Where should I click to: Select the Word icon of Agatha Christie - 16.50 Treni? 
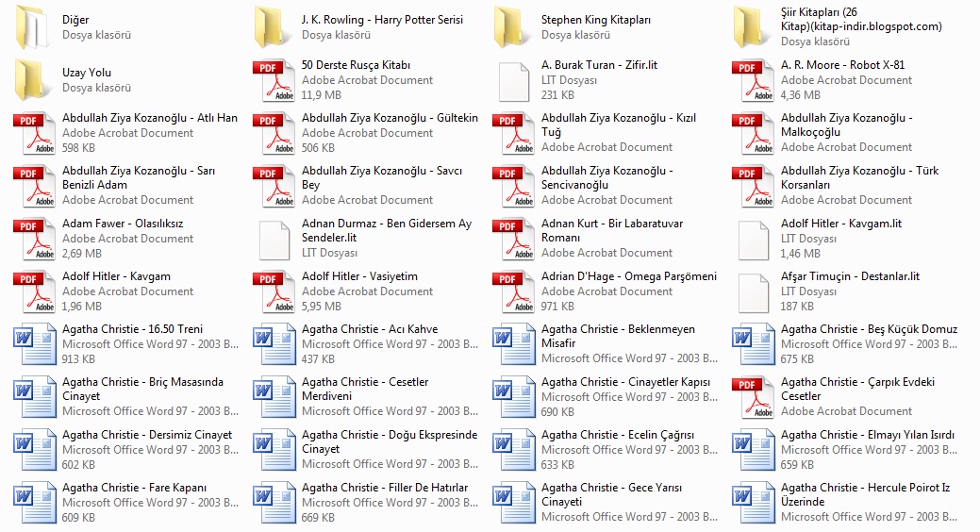click(34, 344)
